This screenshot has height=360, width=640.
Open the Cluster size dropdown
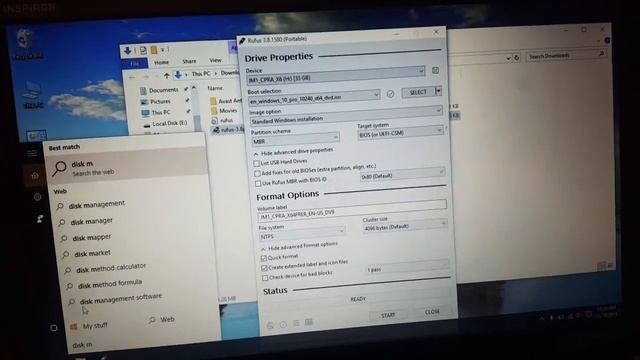click(x=404, y=226)
